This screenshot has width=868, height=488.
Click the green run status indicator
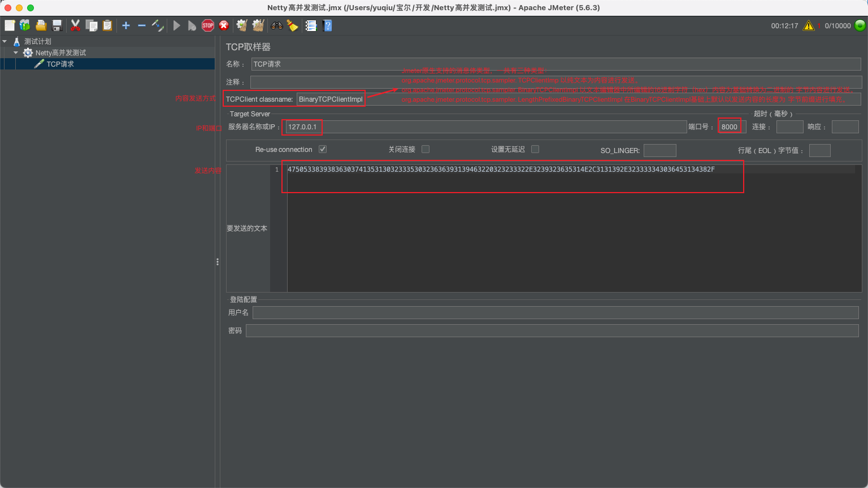tap(860, 25)
